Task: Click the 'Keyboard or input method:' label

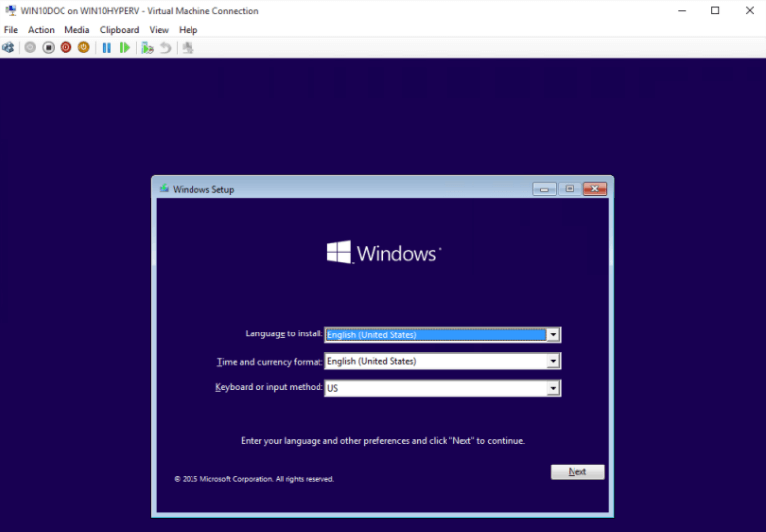Action: [x=269, y=387]
